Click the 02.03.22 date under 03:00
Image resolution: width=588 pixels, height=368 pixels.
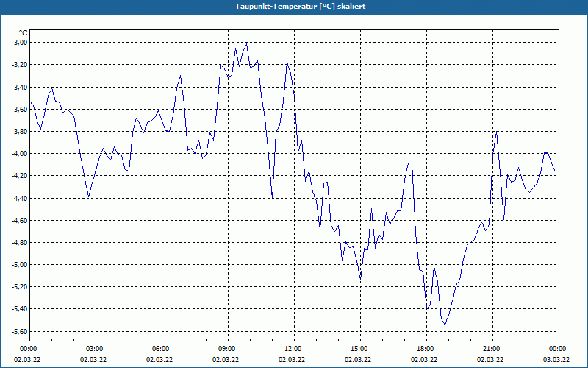click(x=93, y=360)
